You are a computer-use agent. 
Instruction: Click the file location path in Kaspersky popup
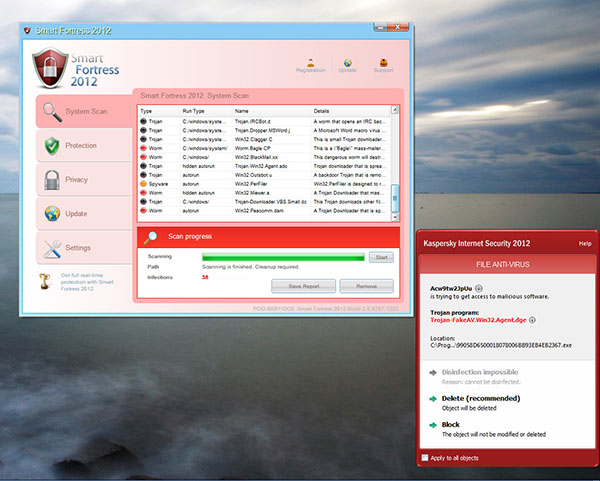coord(501,345)
